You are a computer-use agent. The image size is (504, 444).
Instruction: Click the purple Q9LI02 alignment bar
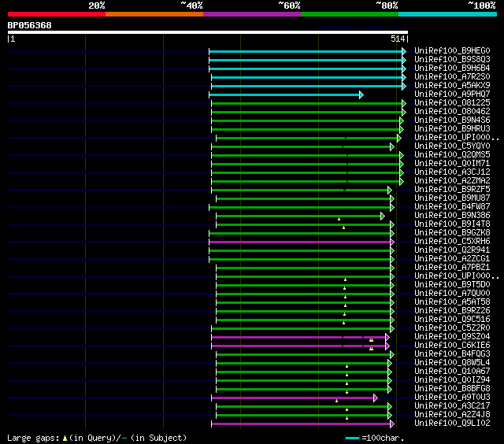pyautogui.click(x=301, y=424)
